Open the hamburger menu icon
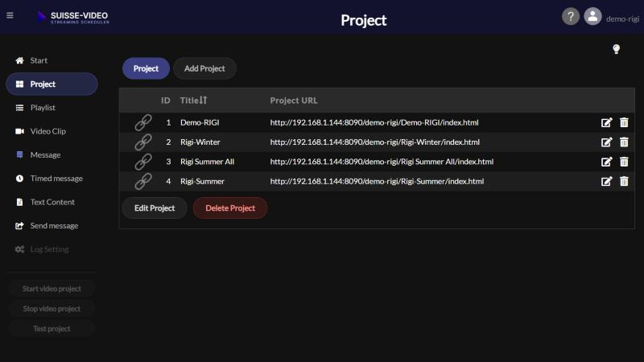 pos(10,15)
